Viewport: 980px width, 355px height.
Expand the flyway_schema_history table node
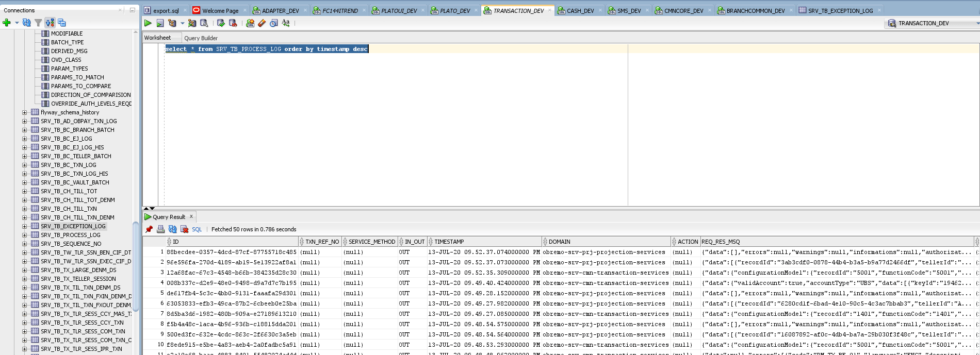pos(24,112)
